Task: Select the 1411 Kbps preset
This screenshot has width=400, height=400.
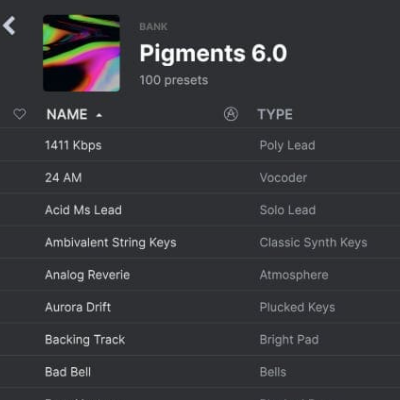Action: click(200, 145)
